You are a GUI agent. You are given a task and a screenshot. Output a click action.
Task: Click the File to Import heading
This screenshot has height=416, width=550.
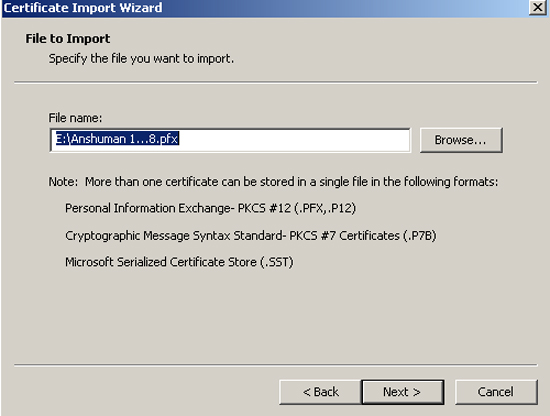tap(68, 39)
